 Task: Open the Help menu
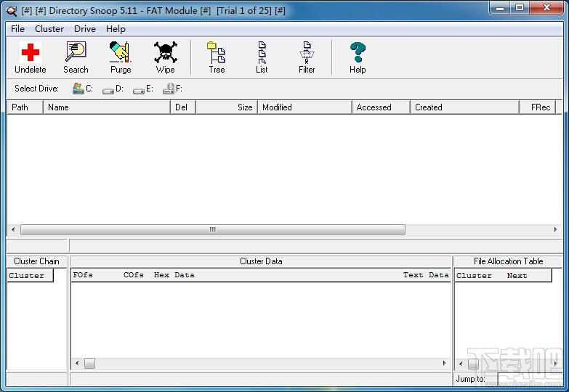(116, 29)
